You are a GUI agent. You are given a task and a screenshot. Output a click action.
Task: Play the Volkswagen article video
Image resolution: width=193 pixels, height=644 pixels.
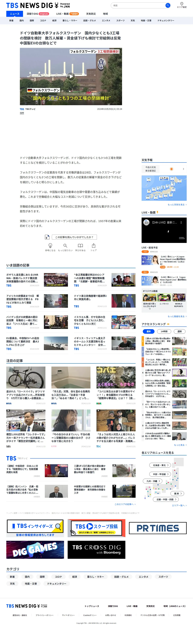click(x=71, y=77)
